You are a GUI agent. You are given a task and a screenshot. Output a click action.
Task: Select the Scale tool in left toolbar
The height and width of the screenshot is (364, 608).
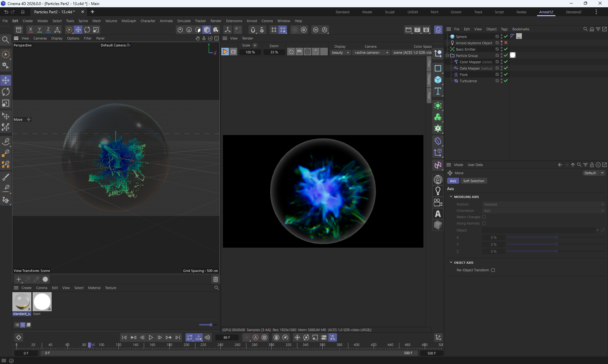pos(6,104)
